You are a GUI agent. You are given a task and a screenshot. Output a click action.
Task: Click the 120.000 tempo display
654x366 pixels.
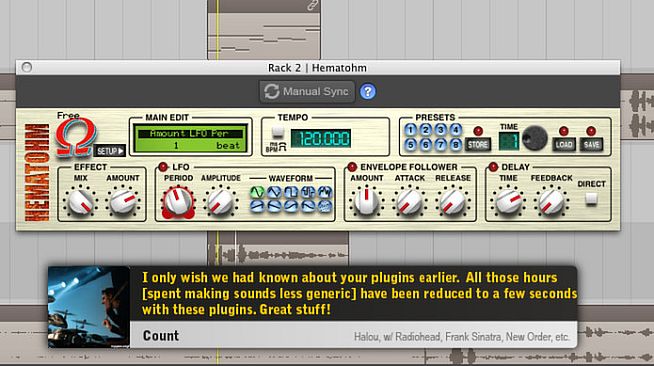[320, 138]
